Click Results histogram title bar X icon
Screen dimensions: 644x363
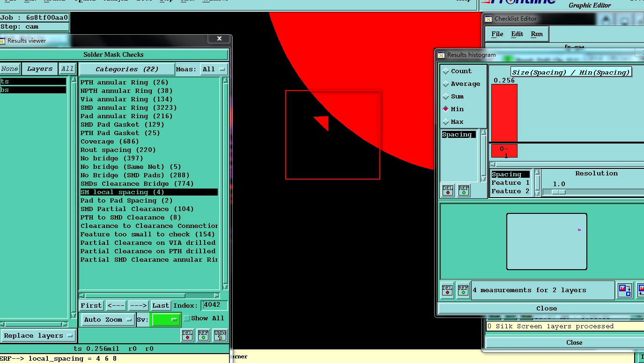441,55
